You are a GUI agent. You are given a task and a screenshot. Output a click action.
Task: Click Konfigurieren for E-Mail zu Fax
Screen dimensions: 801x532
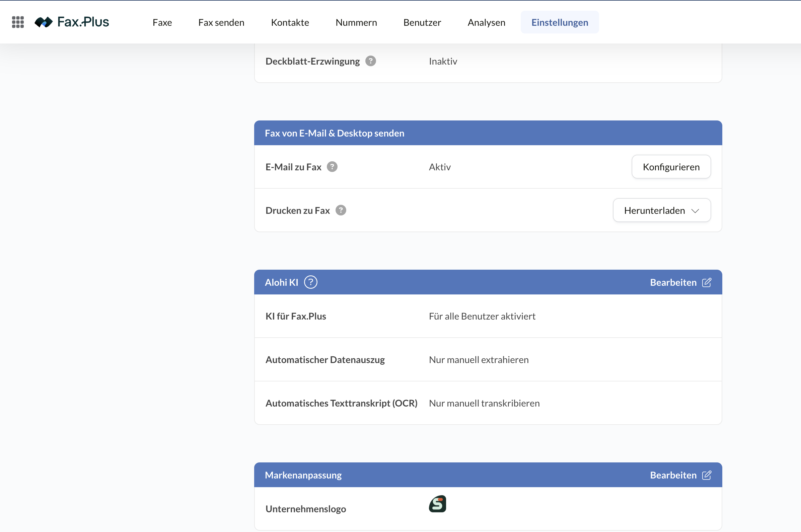click(671, 167)
